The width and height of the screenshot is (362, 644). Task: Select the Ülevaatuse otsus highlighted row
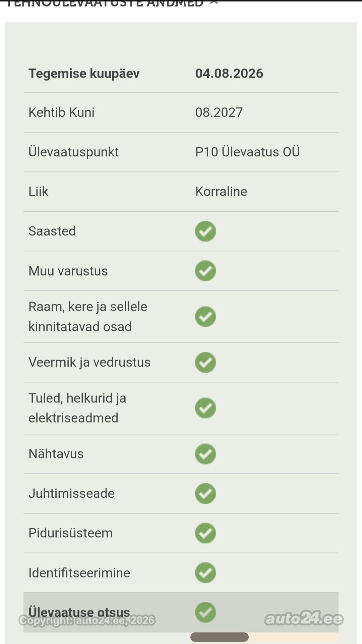[181, 612]
